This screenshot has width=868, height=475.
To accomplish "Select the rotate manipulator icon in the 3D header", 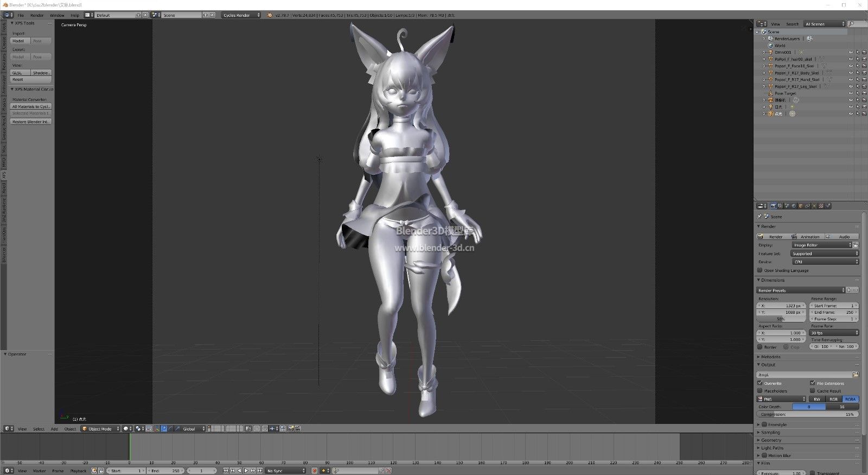I will click(170, 428).
